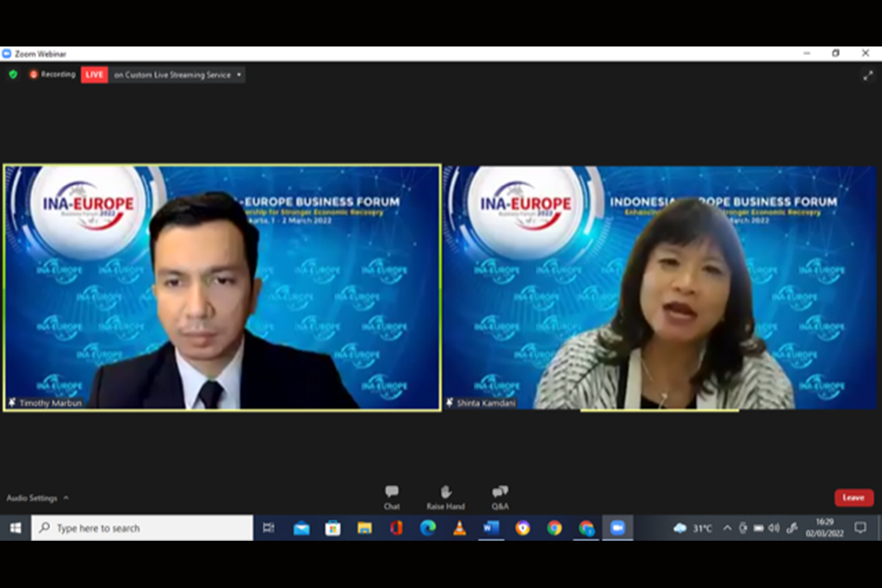Open the Windows notification center

(860, 528)
